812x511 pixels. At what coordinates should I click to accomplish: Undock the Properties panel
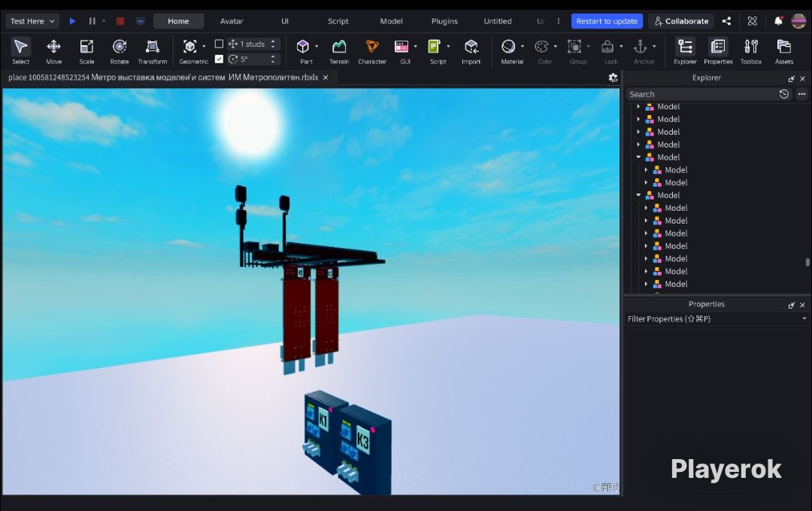[791, 305]
